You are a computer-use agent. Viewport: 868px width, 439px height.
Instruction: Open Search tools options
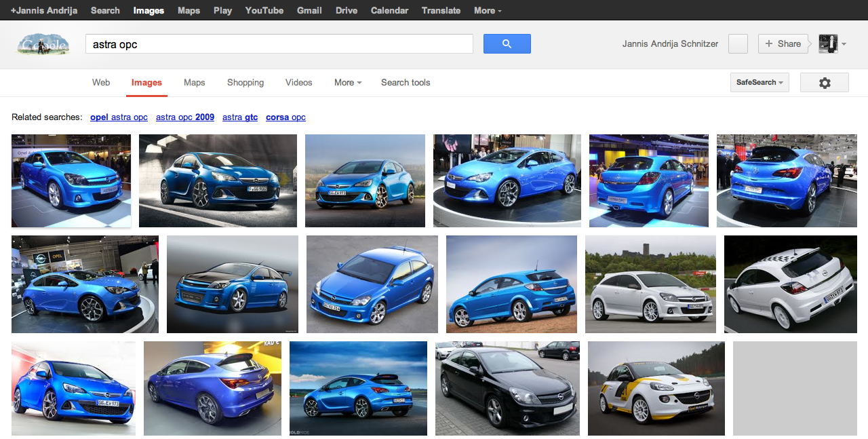click(x=406, y=83)
